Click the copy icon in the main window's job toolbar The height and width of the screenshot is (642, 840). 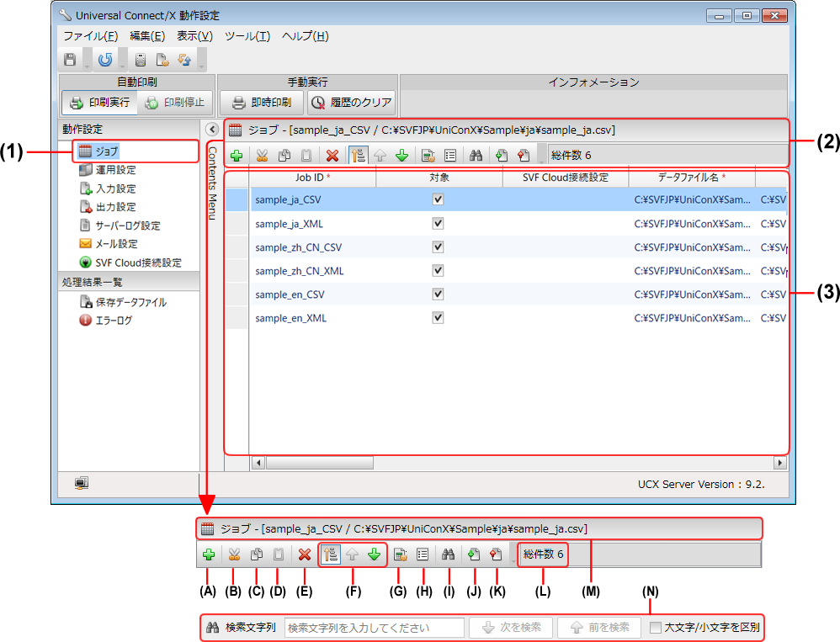coord(284,156)
